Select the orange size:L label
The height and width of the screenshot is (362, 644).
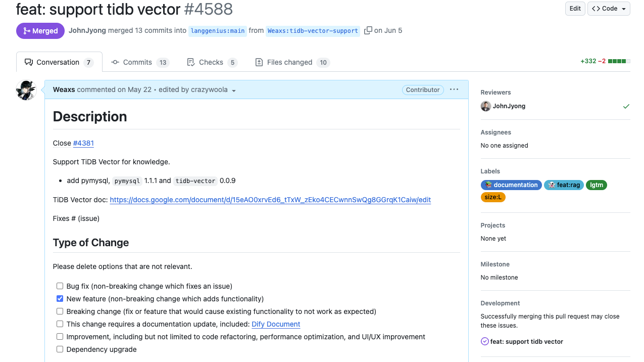(493, 197)
